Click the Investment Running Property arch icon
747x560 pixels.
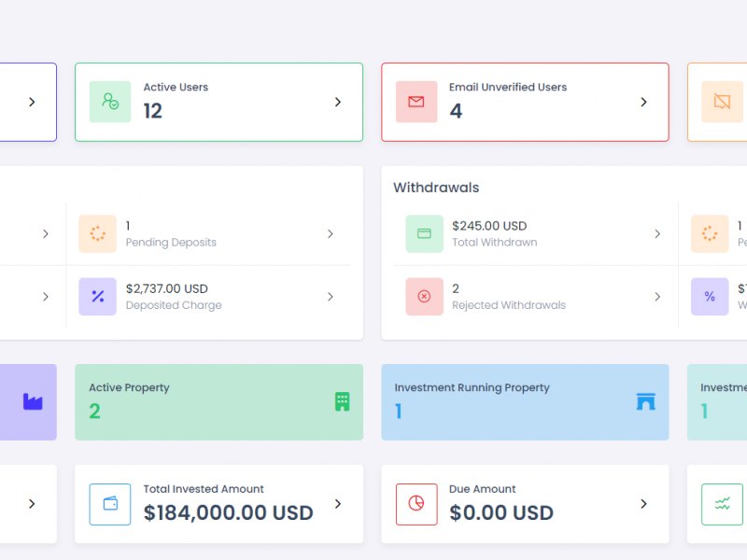click(646, 401)
